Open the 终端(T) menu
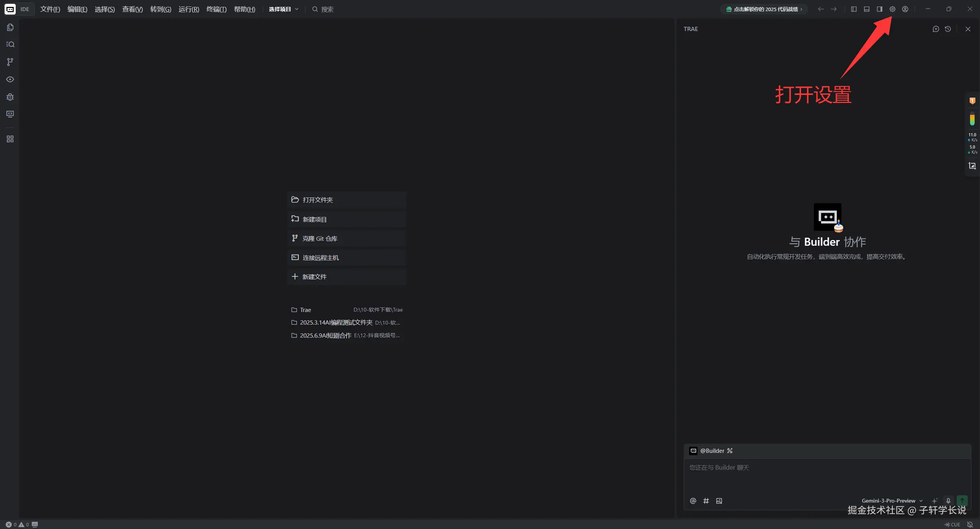 [x=216, y=9]
